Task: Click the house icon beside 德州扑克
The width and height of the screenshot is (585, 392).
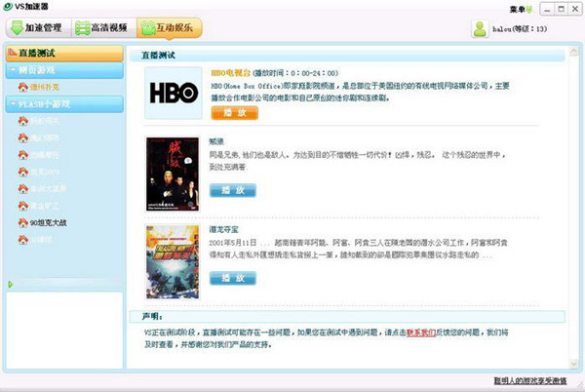Action: [x=23, y=87]
